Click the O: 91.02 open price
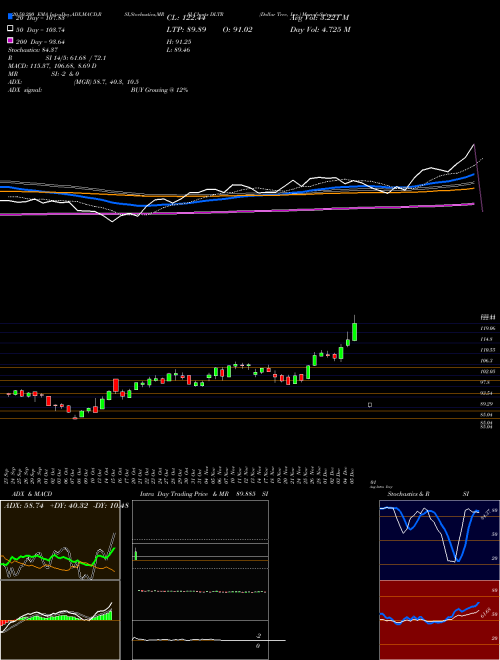Viewport: 500px width, 660px height. (237, 30)
